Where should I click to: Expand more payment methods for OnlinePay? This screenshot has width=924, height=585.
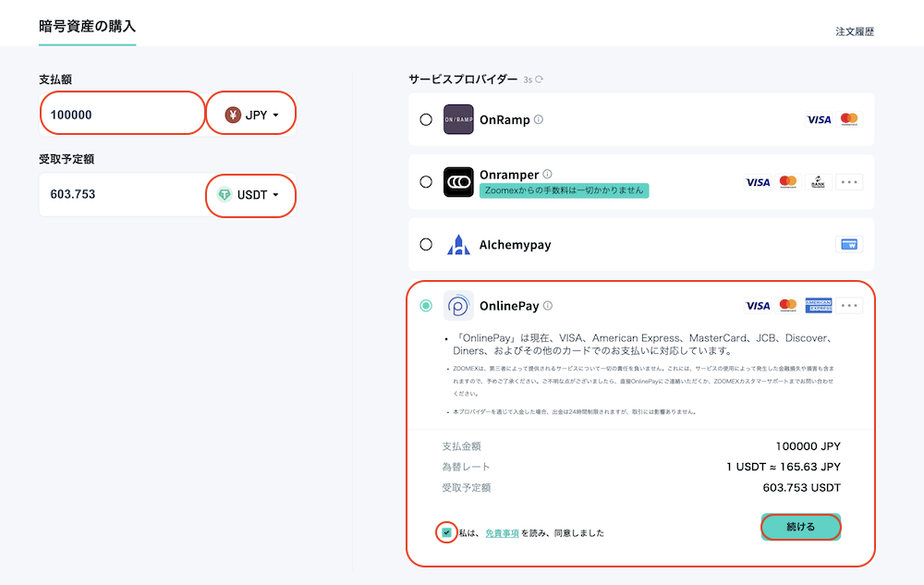(849, 306)
